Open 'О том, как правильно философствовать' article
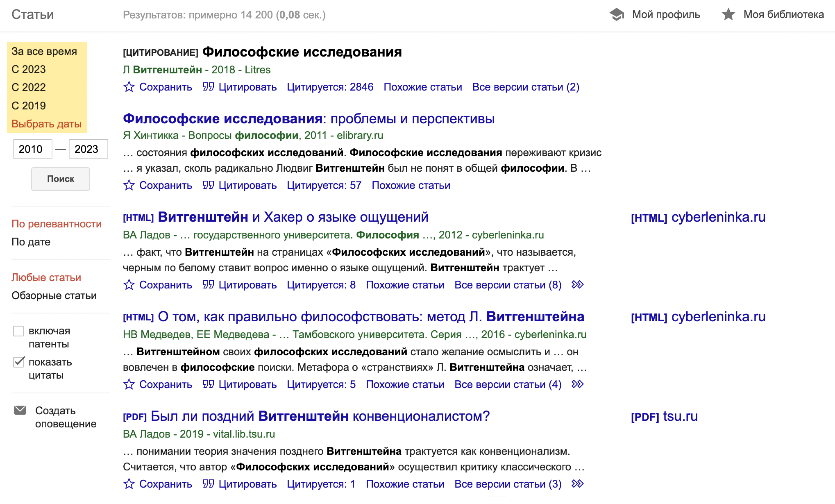Image resolution: width=835 pixels, height=504 pixels. (371, 316)
